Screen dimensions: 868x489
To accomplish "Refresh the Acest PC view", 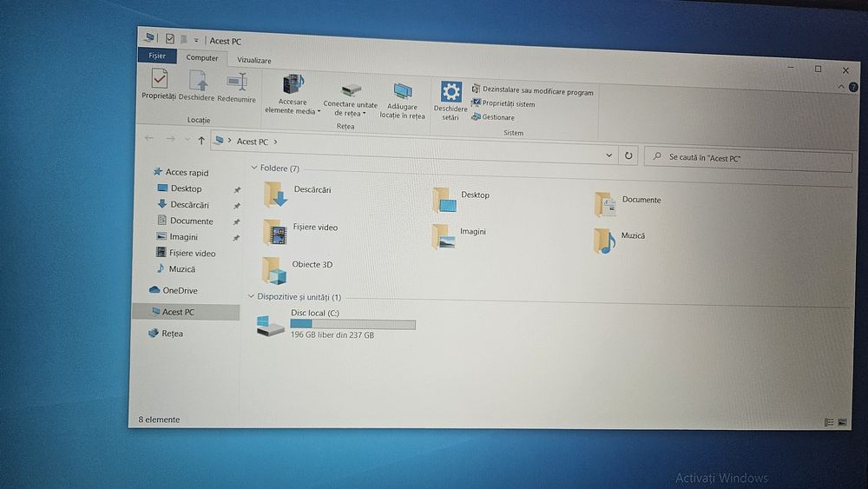I will [x=628, y=155].
